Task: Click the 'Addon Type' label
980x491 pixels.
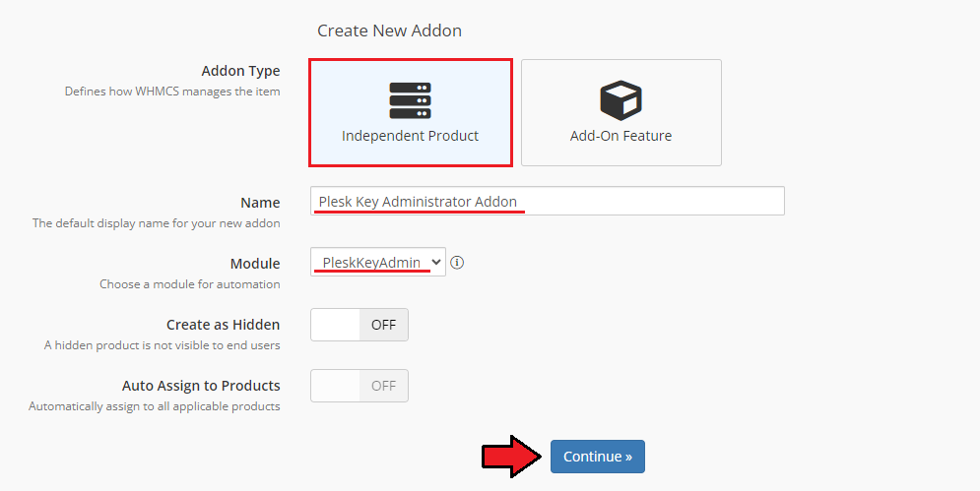Action: (x=240, y=71)
